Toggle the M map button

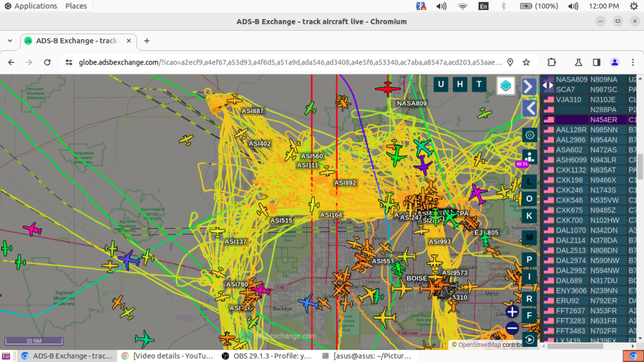pyautogui.click(x=530, y=238)
